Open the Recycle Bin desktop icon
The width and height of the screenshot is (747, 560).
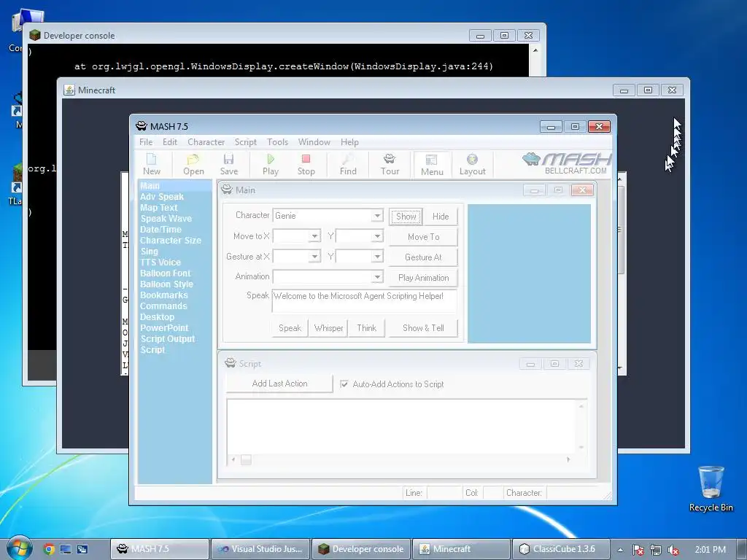[x=711, y=489]
